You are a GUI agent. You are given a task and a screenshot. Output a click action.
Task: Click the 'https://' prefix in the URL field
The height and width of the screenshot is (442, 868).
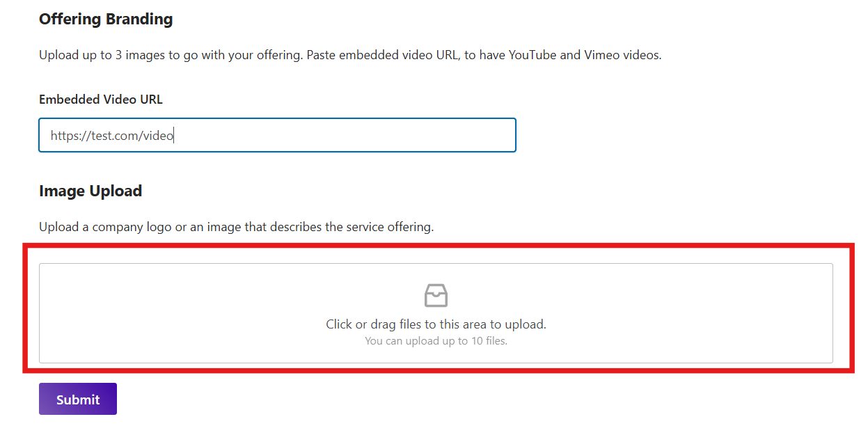pos(70,136)
